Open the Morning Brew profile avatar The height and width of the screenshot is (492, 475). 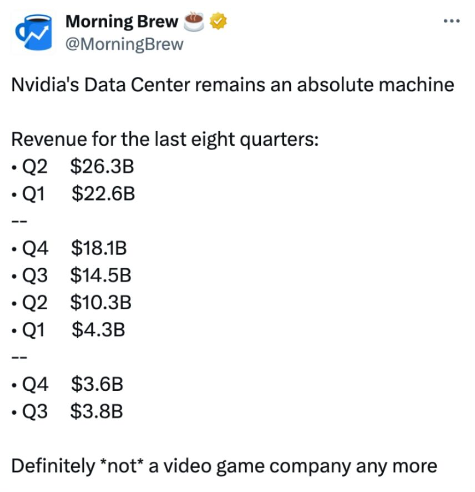click(33, 33)
